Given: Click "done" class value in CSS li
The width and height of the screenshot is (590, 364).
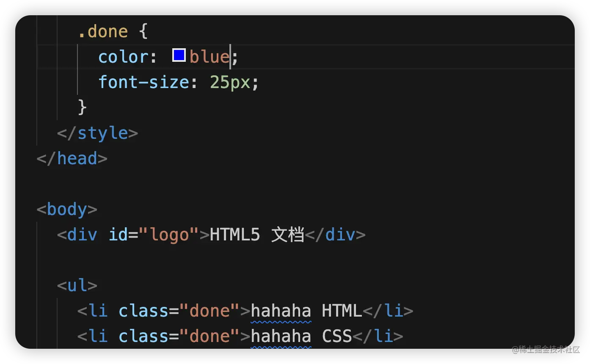Looking at the screenshot, I should coord(210,336).
